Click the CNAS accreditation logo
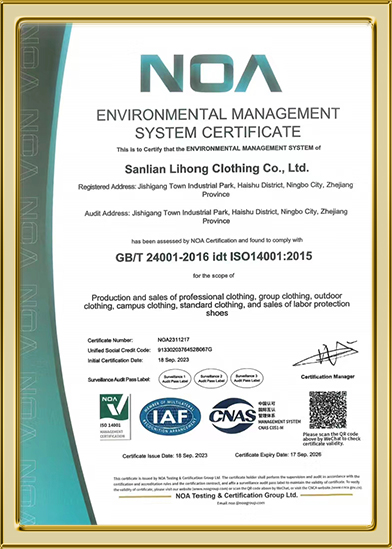 pos(255,415)
